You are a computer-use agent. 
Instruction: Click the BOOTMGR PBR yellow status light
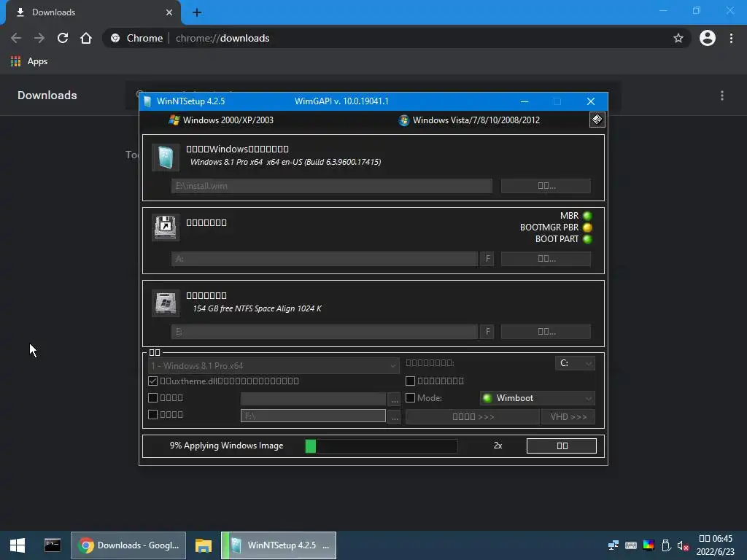click(x=587, y=227)
